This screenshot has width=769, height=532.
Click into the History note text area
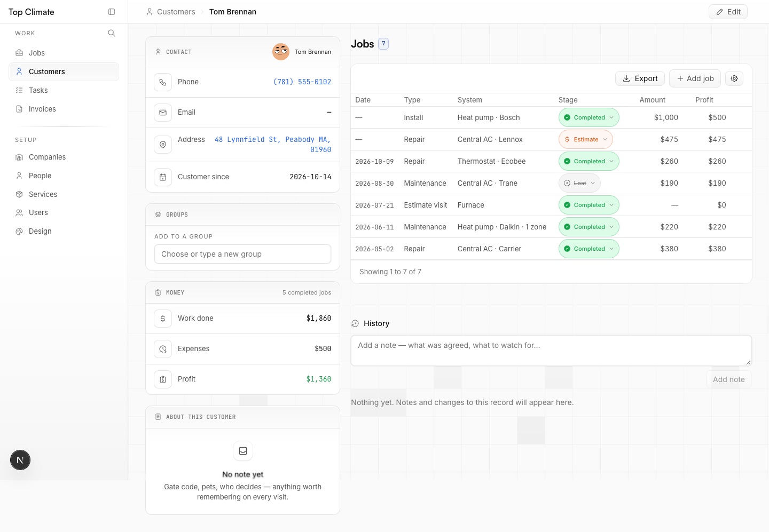(551, 351)
